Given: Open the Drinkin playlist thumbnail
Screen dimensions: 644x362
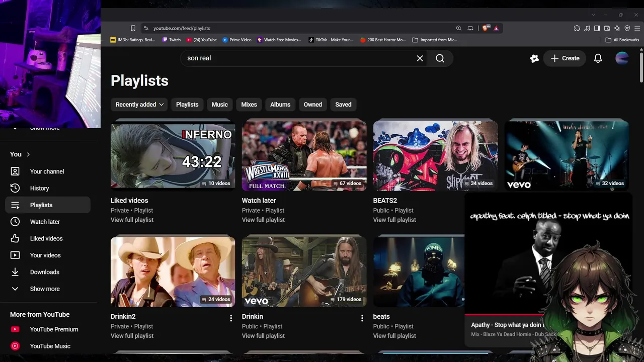Looking at the screenshot, I should (304, 272).
